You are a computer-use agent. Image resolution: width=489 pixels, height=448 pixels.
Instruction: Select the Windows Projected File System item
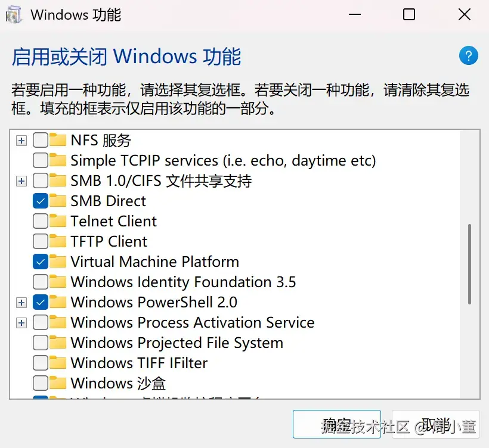point(177,343)
